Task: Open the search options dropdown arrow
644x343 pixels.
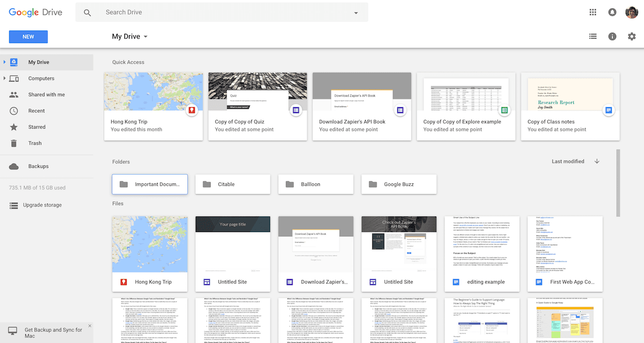Action: pyautogui.click(x=356, y=13)
